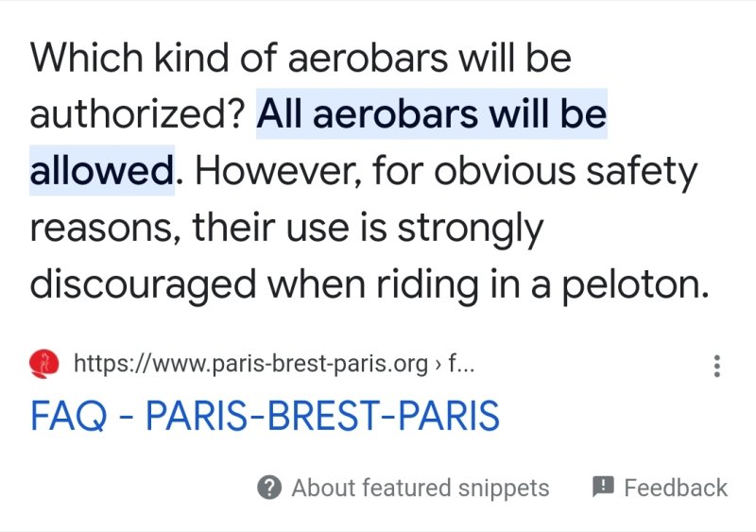Open the three-dot more options menu

pos(717,366)
